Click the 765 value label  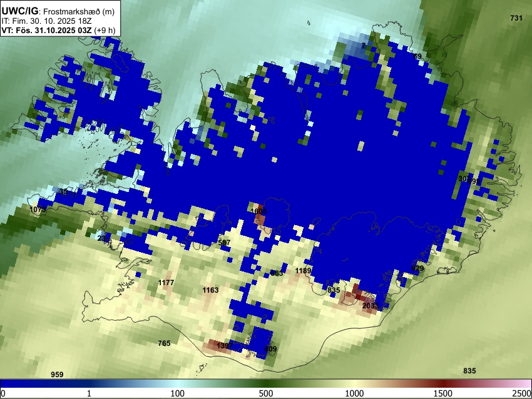164,343
